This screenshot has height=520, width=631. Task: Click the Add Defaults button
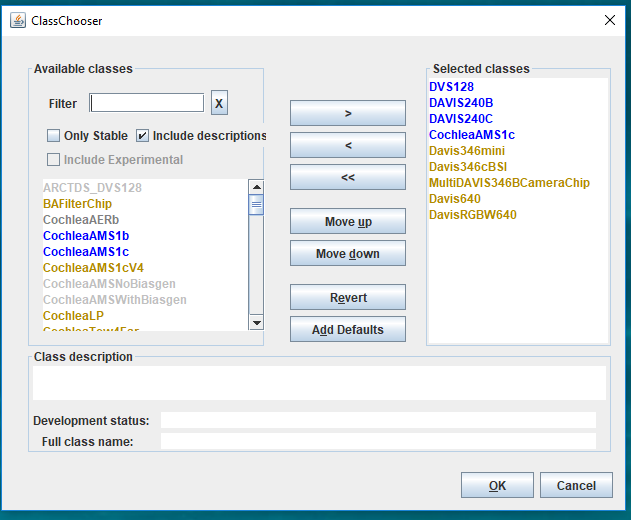click(x=348, y=329)
